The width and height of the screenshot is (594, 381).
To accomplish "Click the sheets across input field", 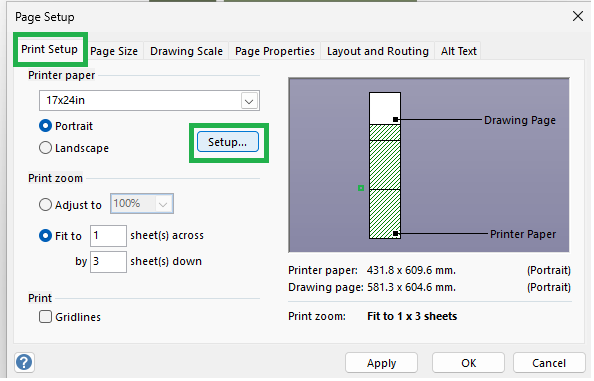I will click(x=109, y=237).
